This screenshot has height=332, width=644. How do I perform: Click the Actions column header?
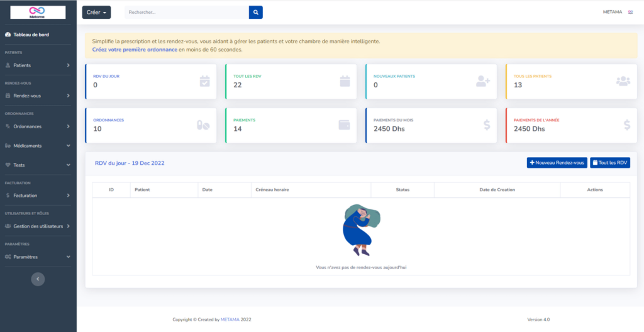tap(595, 190)
